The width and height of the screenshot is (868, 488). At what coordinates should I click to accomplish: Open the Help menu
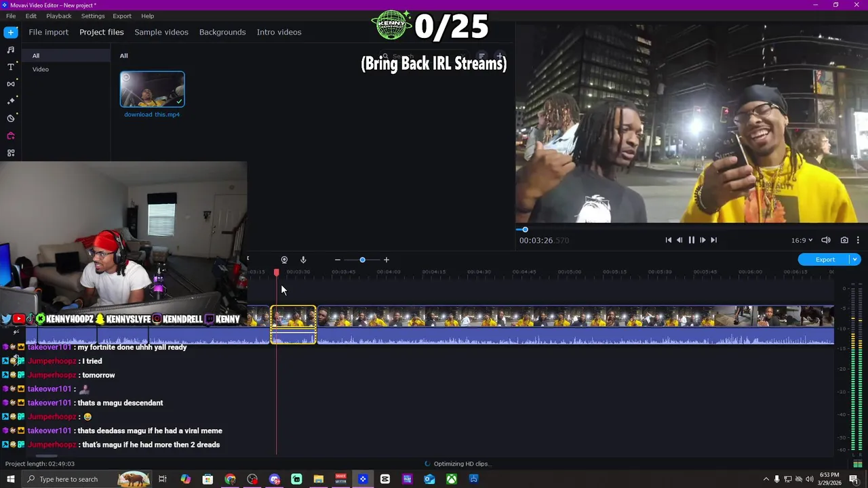click(147, 16)
